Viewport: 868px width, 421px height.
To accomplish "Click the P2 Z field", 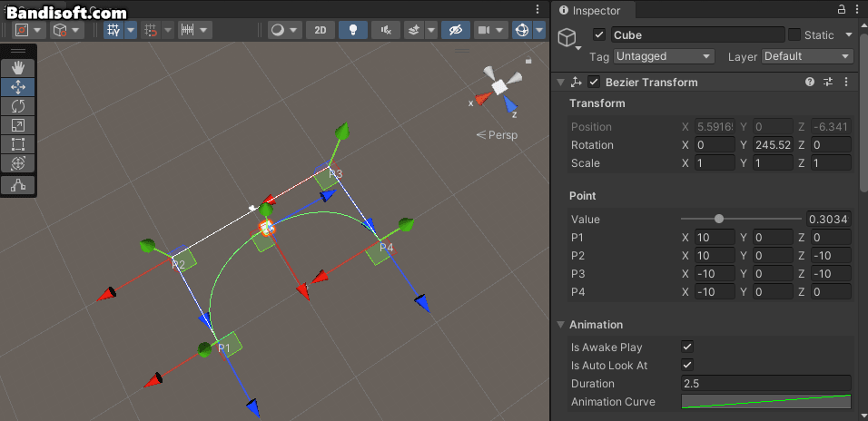I will [831, 256].
